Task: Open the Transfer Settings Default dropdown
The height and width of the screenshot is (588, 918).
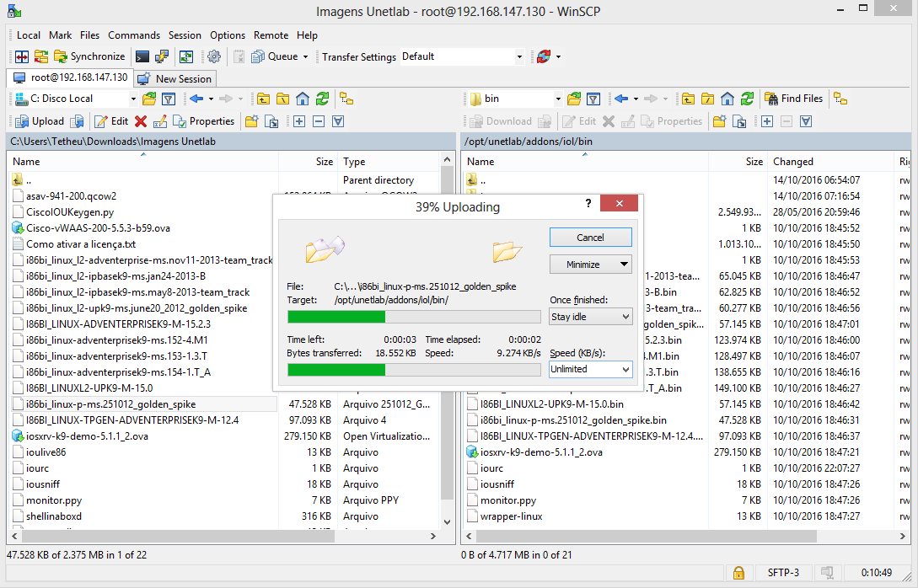Action: [x=519, y=56]
